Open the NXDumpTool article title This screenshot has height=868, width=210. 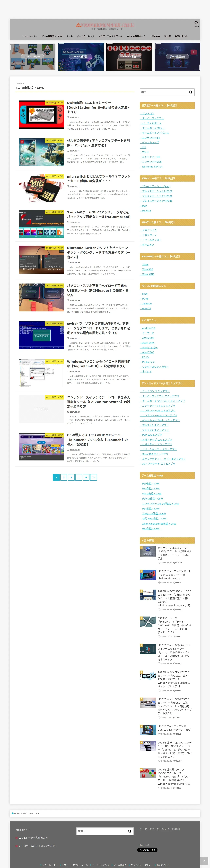tap(99, 214)
